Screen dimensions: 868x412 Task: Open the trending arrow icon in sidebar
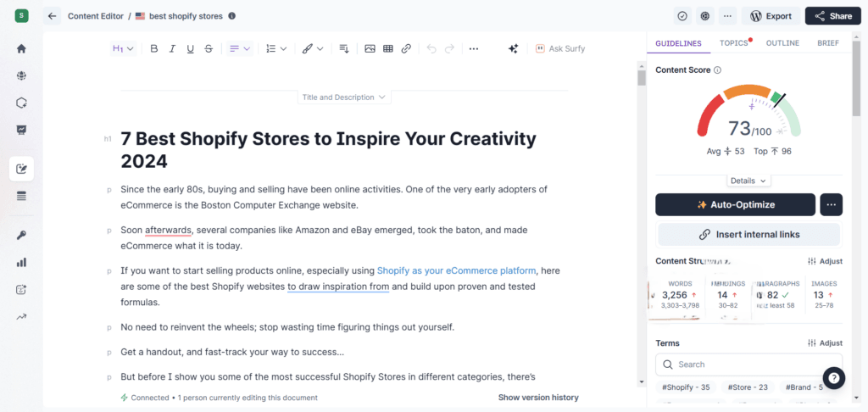(21, 317)
